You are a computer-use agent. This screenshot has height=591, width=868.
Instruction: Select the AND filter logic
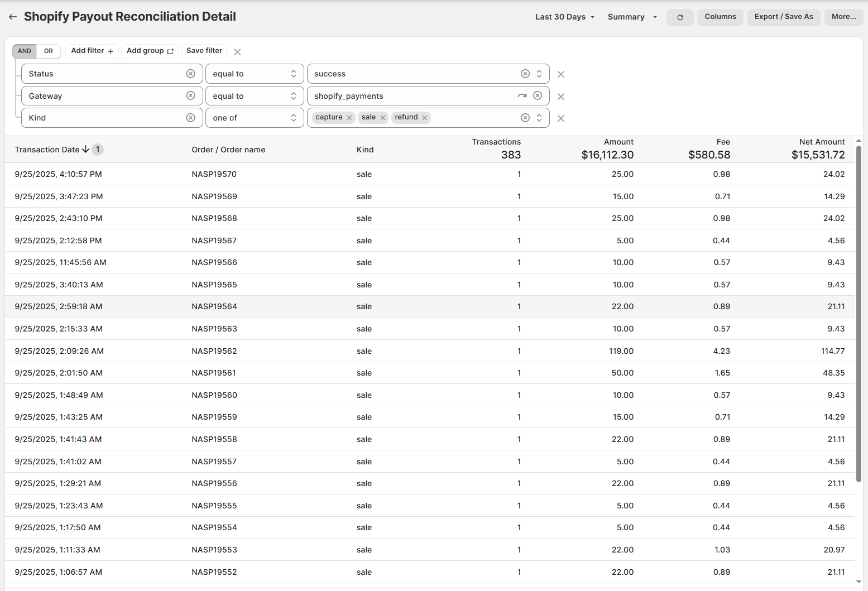pos(25,51)
